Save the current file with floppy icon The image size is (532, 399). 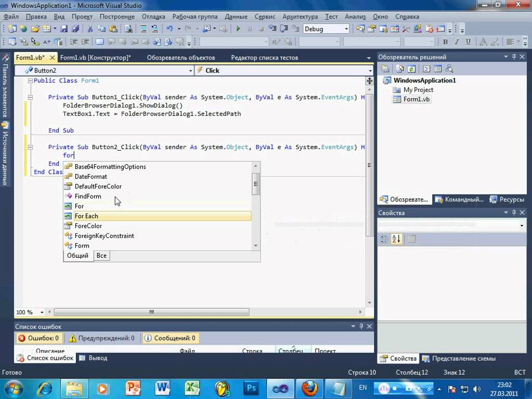[x=64, y=29]
